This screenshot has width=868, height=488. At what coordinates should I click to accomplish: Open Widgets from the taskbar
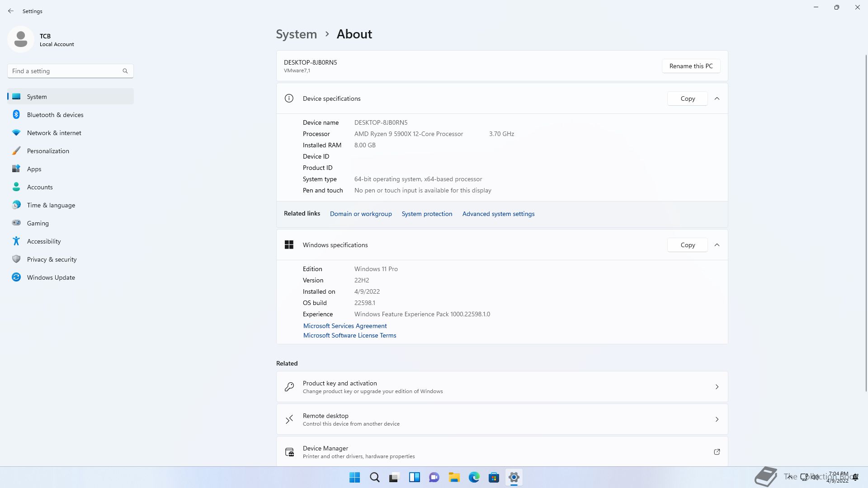(415, 477)
